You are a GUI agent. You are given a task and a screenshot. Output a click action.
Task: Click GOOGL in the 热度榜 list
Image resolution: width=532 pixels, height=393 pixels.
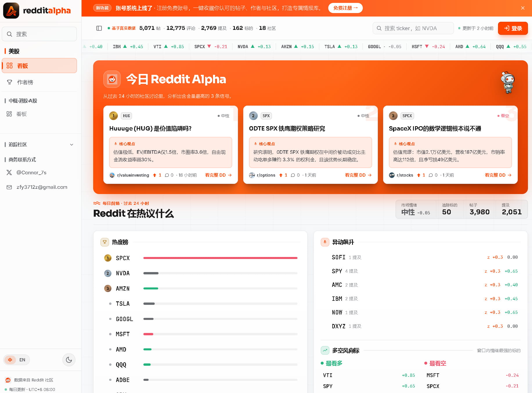point(125,319)
